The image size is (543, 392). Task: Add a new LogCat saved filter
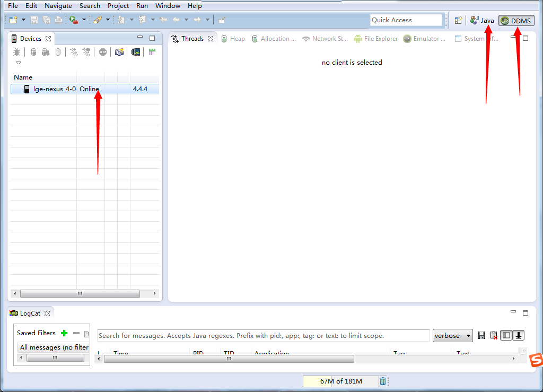click(64, 333)
